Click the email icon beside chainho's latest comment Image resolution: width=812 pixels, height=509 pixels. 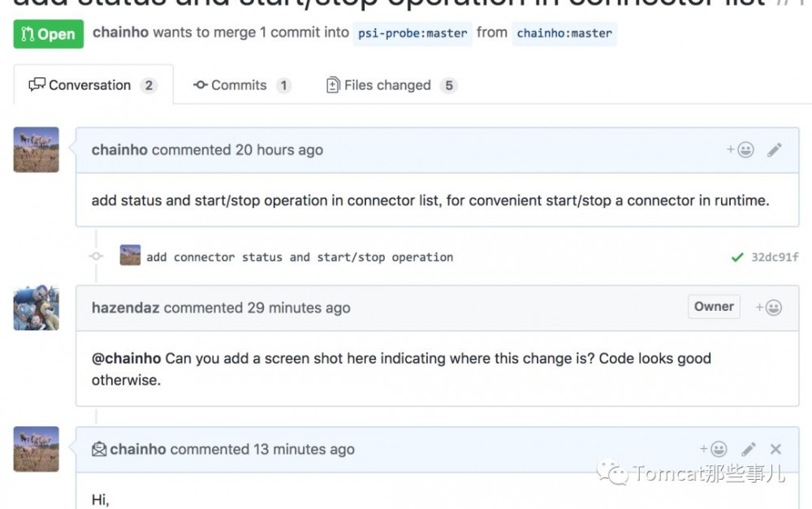tap(99, 449)
